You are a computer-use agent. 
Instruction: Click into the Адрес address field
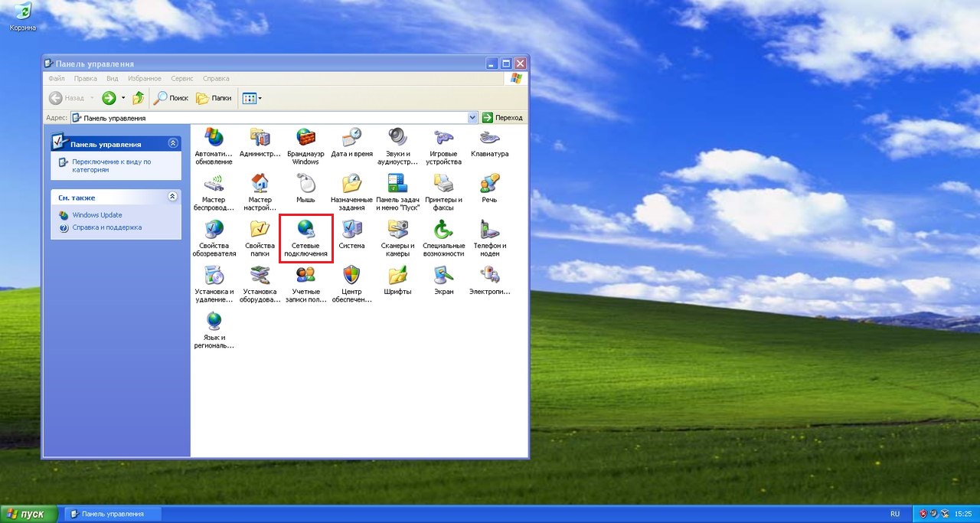pyautogui.click(x=274, y=118)
